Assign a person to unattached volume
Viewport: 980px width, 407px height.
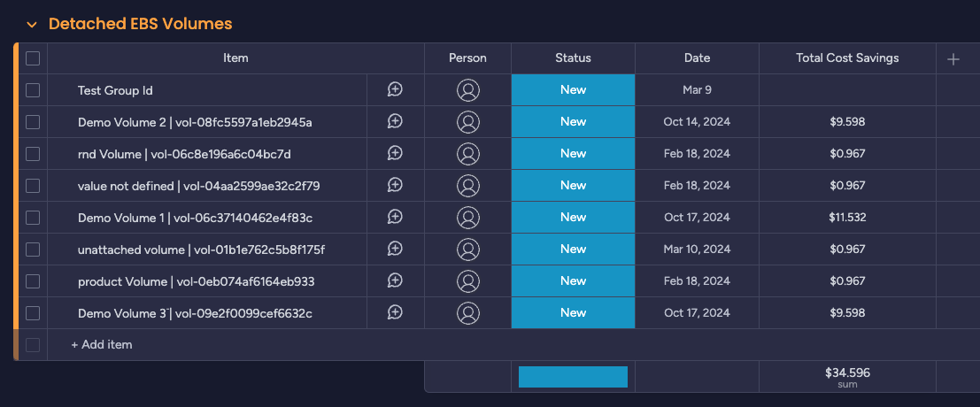[468, 250]
